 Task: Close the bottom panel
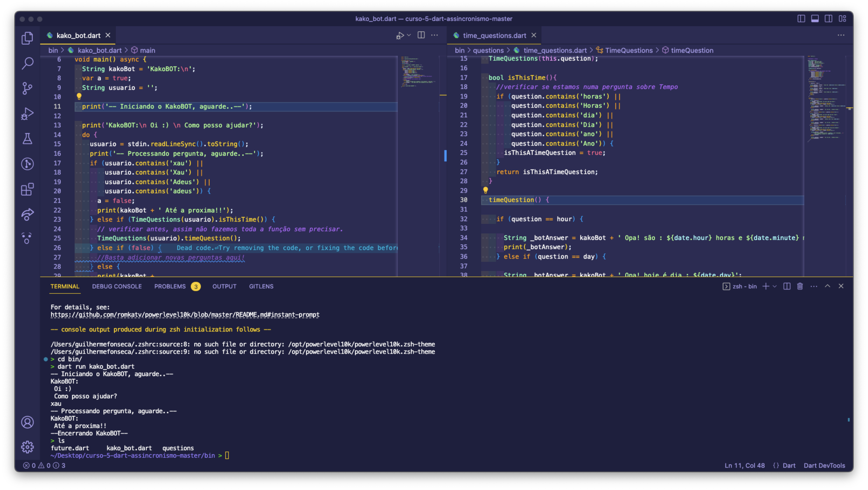tap(841, 286)
